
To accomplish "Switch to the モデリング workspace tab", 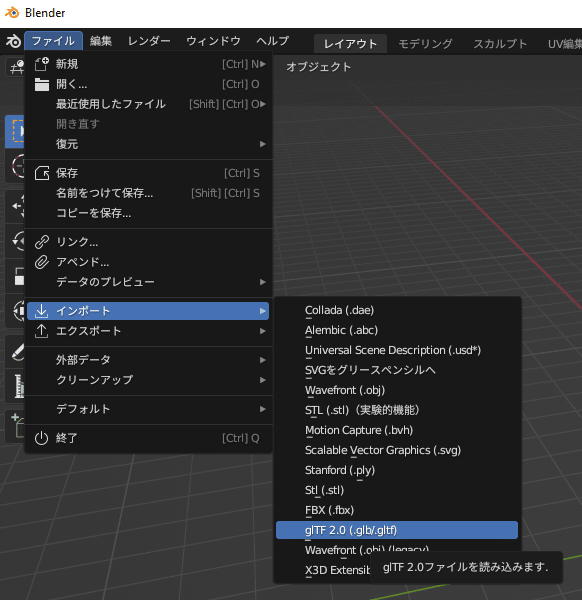I will 425,44.
